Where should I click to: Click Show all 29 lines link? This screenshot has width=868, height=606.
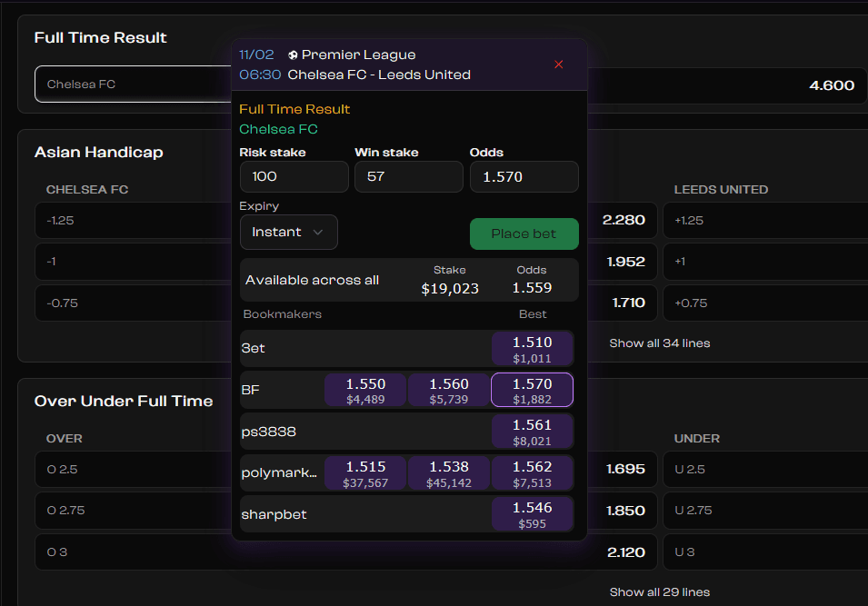(x=659, y=592)
